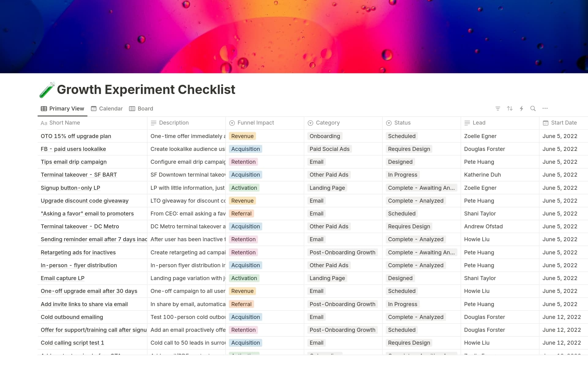Click the Revenue tag in first row
This screenshot has width=588, height=367.
pos(242,136)
